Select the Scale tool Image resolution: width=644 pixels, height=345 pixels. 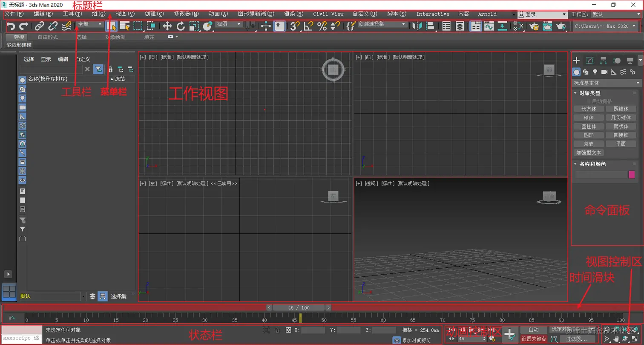tap(194, 26)
